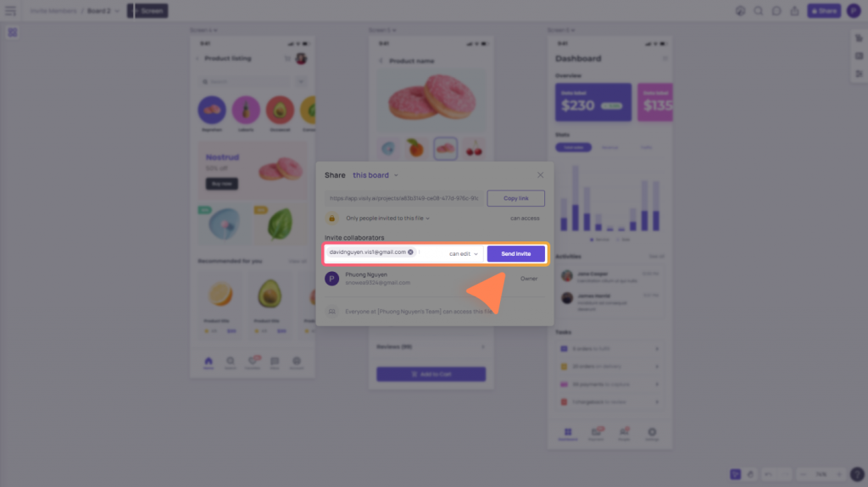Click the share URL text field

[x=404, y=198]
